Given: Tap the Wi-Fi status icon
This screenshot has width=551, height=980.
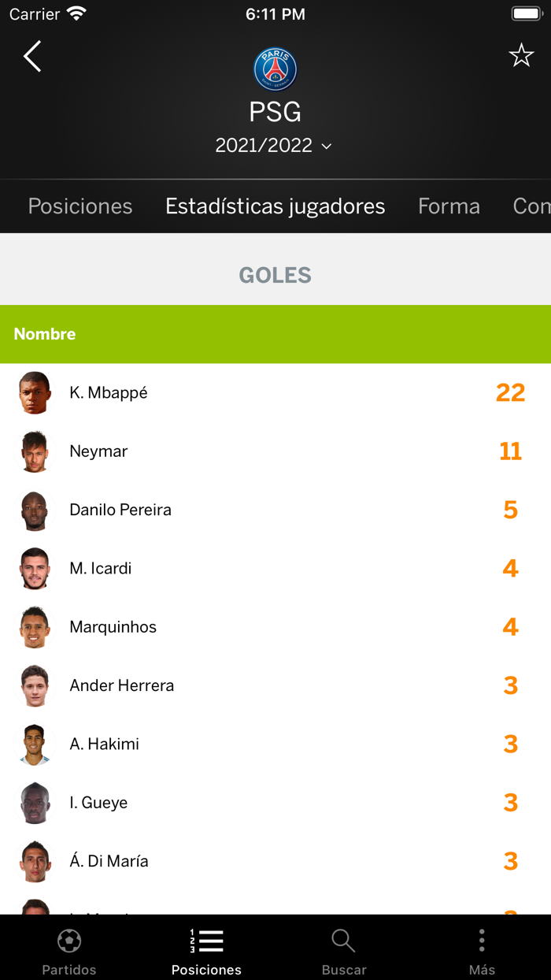Looking at the screenshot, I should point(76,13).
